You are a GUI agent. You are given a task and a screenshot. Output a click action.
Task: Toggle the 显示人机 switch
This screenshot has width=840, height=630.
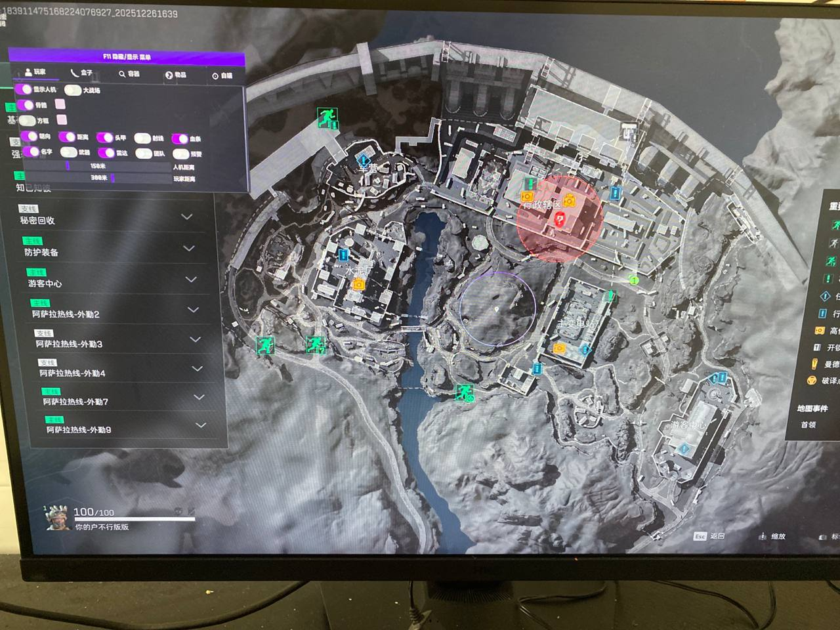[24, 89]
